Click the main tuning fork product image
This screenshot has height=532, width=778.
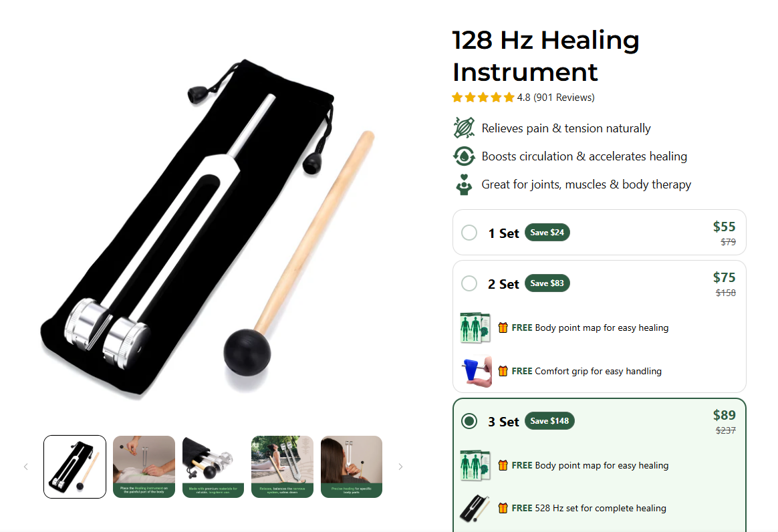[207, 229]
